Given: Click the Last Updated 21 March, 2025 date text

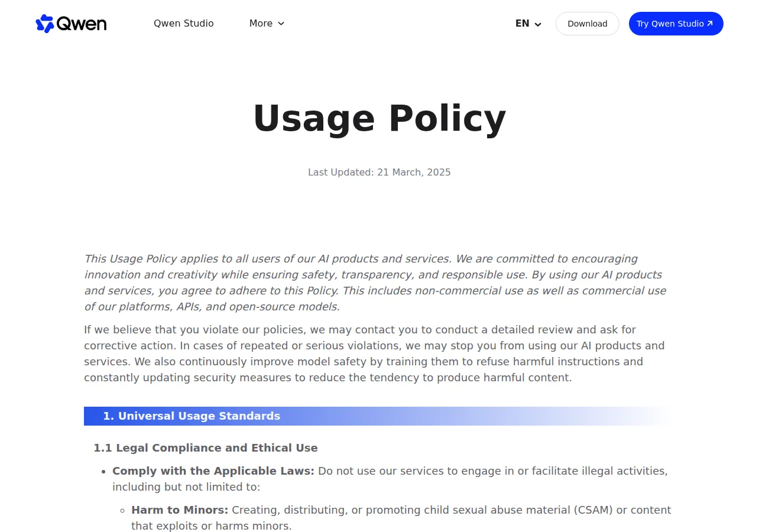Looking at the screenshot, I should coord(379,173).
